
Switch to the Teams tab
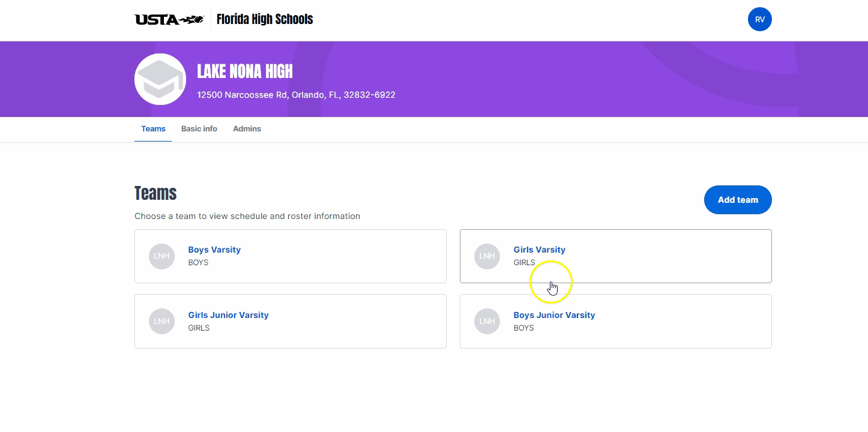coord(153,129)
